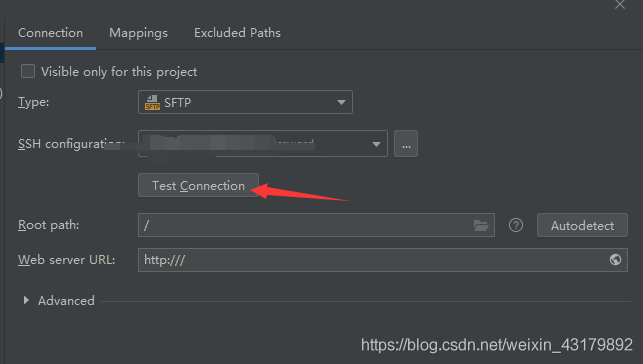Screen dimensions: 643x364
Task: Select the Connection tab
Action: point(50,33)
